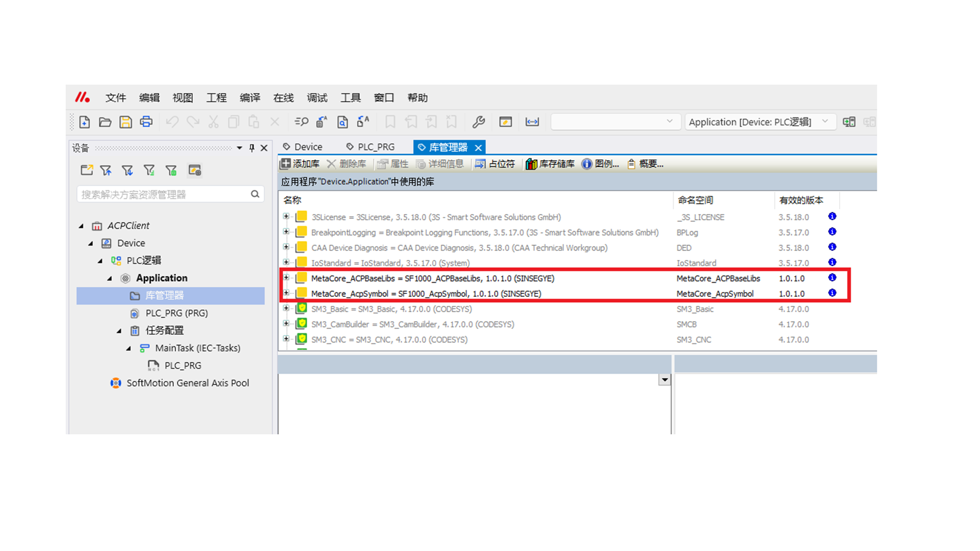Screen dimensions: 980x551
Task: Open the 调试 menu
Action: click(317, 97)
